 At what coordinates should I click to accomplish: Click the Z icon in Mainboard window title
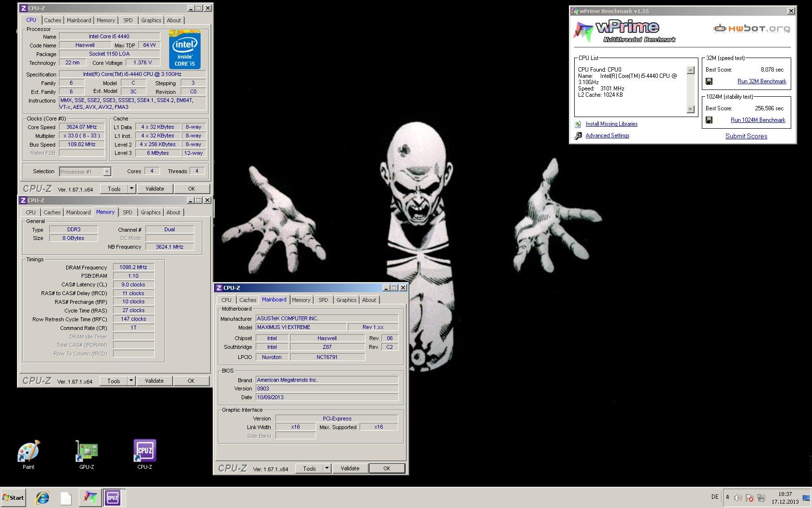pos(219,288)
